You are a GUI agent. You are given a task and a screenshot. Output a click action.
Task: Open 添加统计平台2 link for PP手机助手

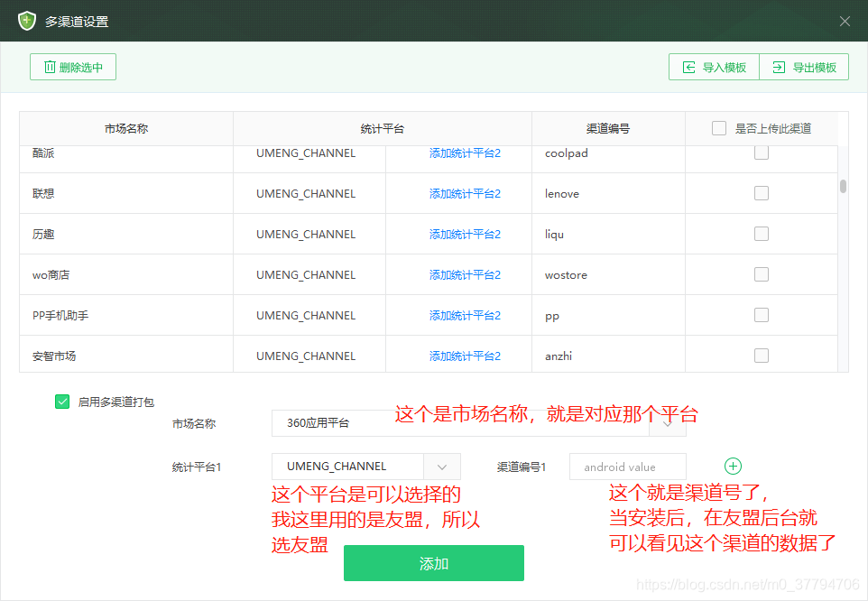tap(465, 316)
